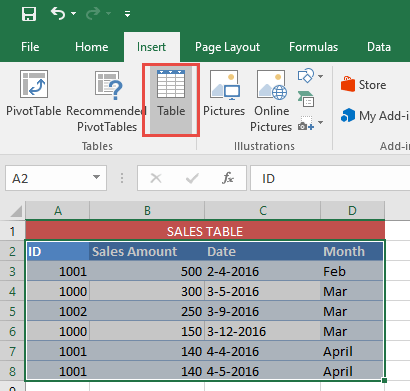Click the Date header cell
This screenshot has height=391, width=410.
(263, 251)
